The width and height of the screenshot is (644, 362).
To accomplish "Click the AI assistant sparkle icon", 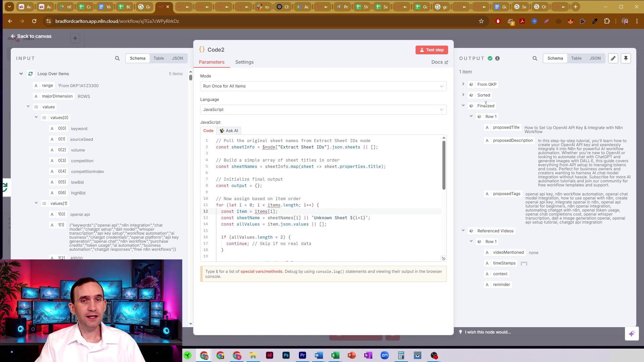I will [x=632, y=334].
